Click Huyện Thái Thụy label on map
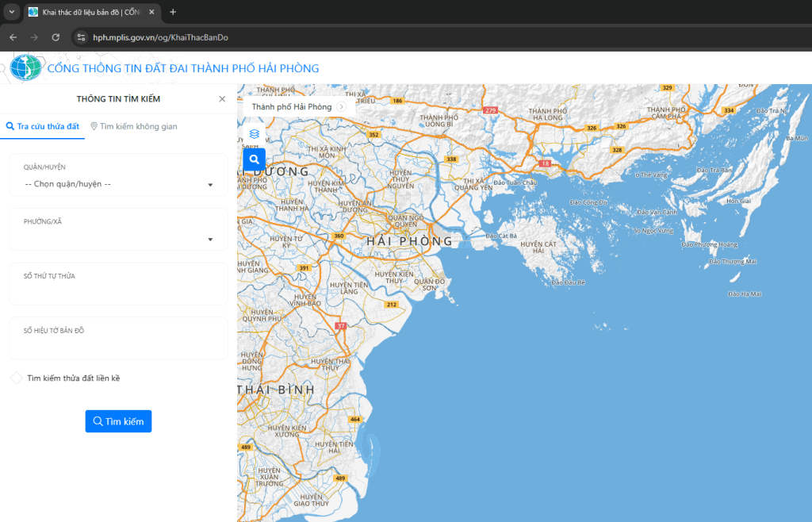This screenshot has height=522, width=812. tap(331, 364)
